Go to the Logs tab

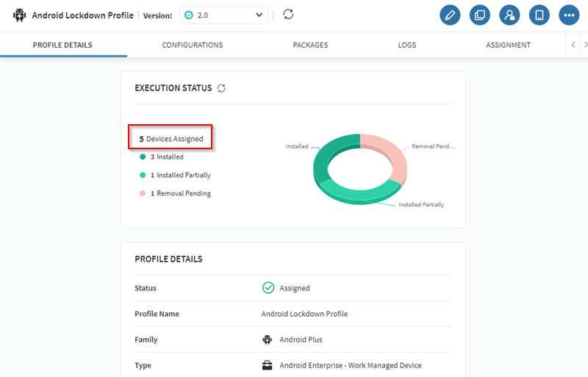(x=406, y=45)
